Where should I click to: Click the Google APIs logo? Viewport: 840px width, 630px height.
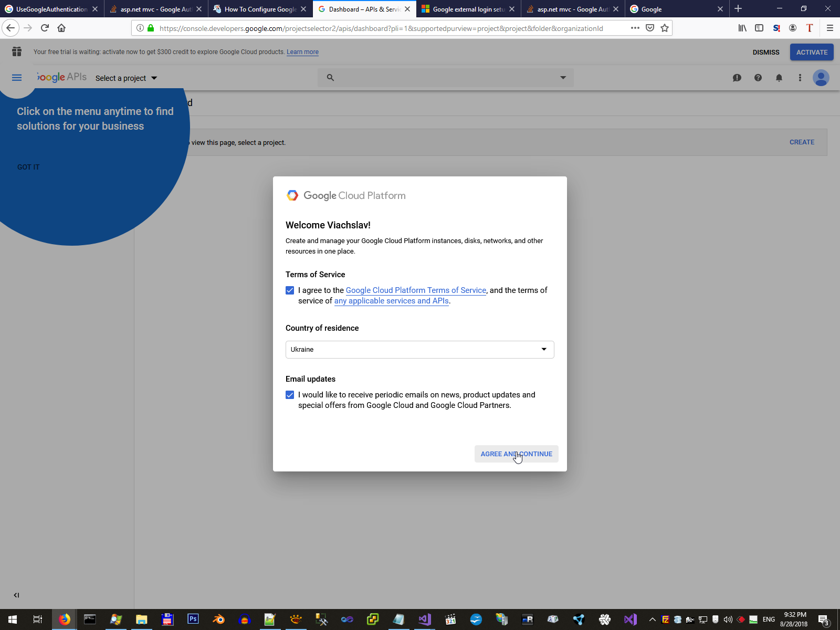[62, 77]
